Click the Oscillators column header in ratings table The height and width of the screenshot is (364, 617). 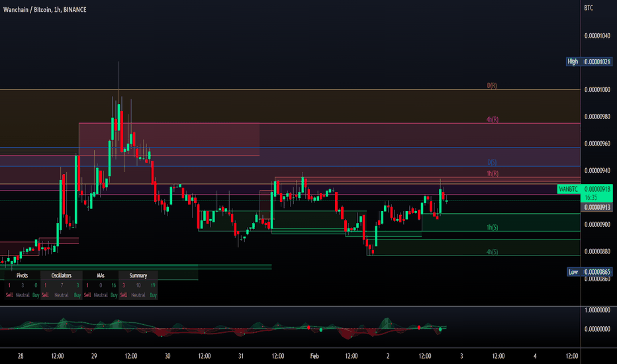point(62,275)
